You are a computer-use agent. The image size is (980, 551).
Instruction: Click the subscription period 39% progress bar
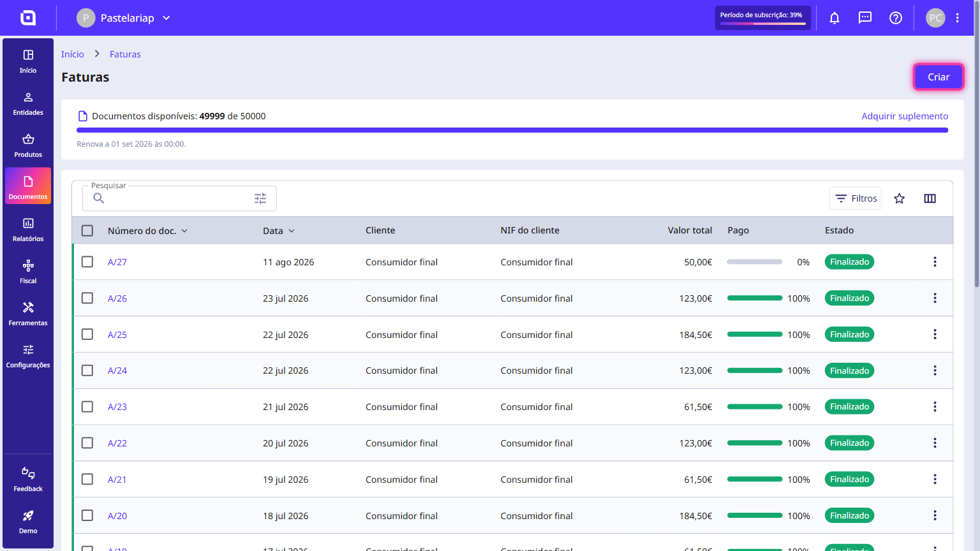(763, 24)
